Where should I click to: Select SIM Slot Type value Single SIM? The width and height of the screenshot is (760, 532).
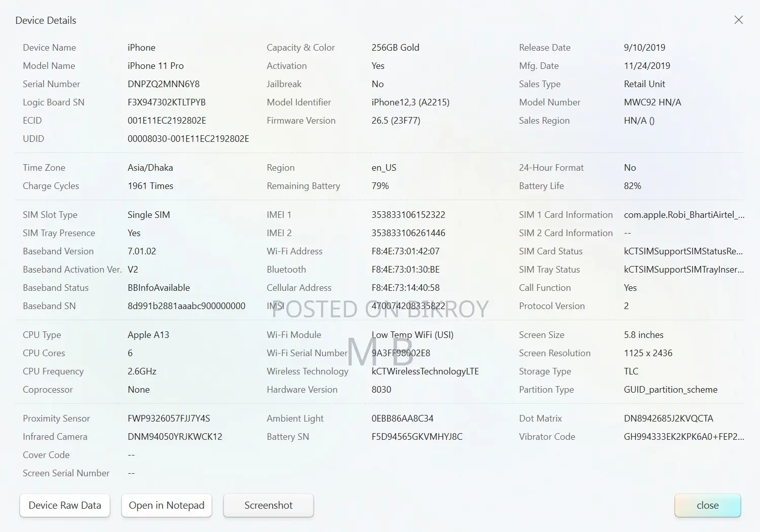pyautogui.click(x=149, y=215)
